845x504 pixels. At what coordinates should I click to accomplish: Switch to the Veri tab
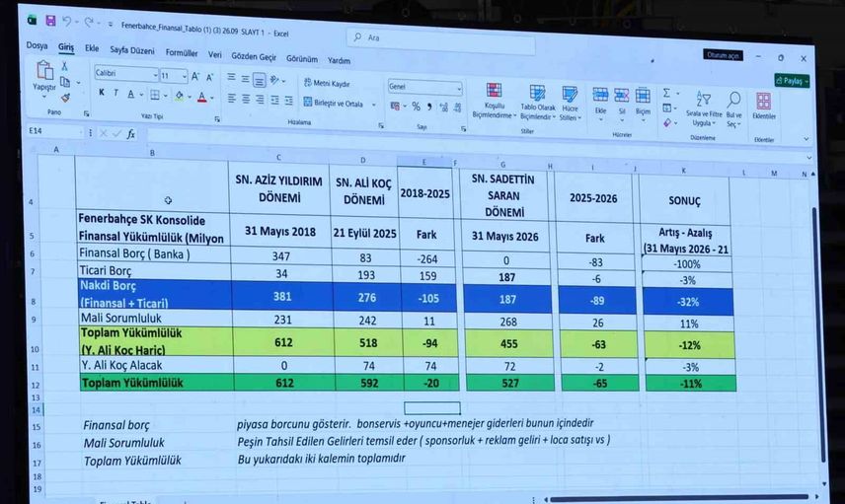(214, 54)
